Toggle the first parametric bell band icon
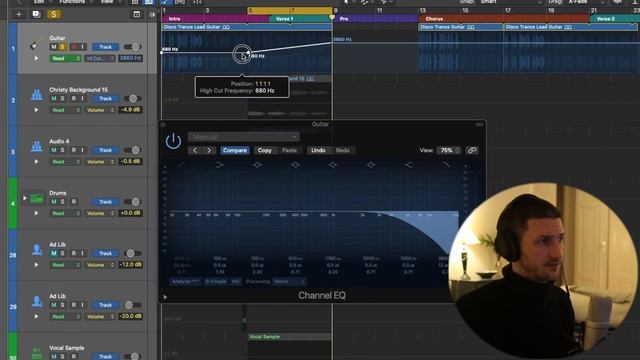Viewport: 640px width, 360px height. 258,165
